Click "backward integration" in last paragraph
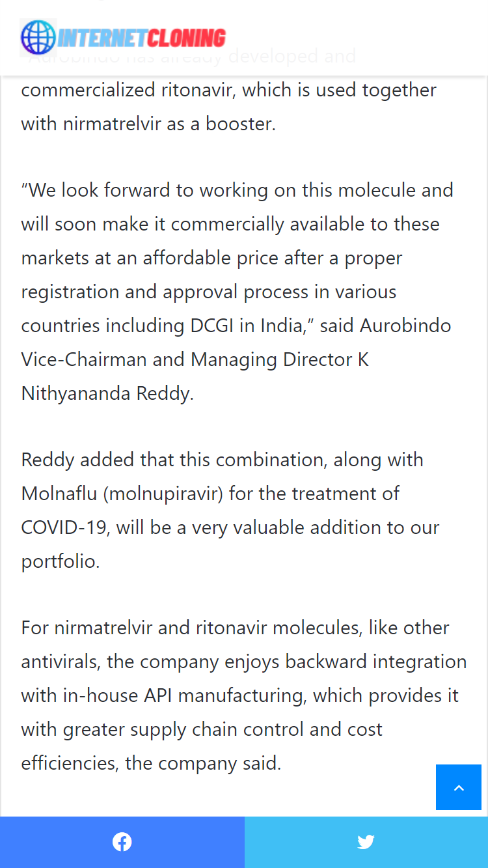This screenshot has width=488, height=868. click(376, 662)
